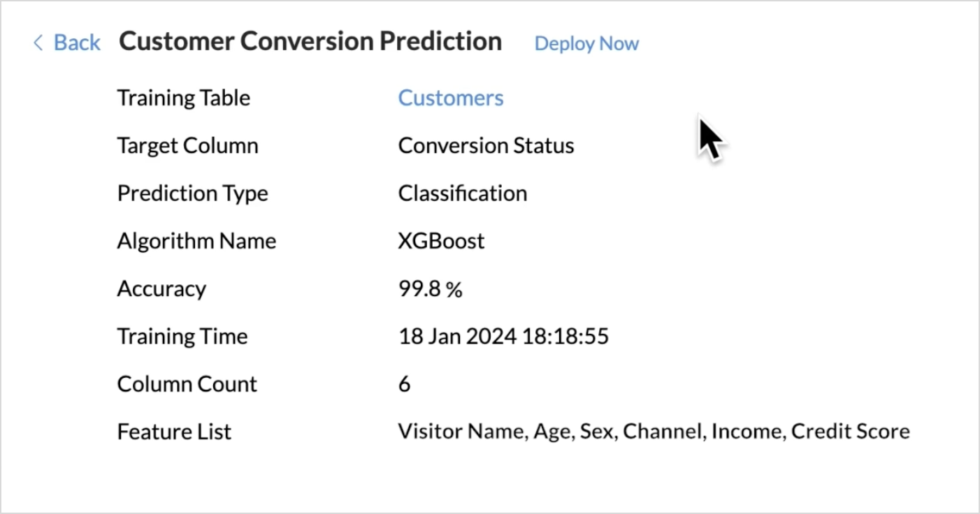Select the Training Time label
980x514 pixels.
[x=182, y=336]
